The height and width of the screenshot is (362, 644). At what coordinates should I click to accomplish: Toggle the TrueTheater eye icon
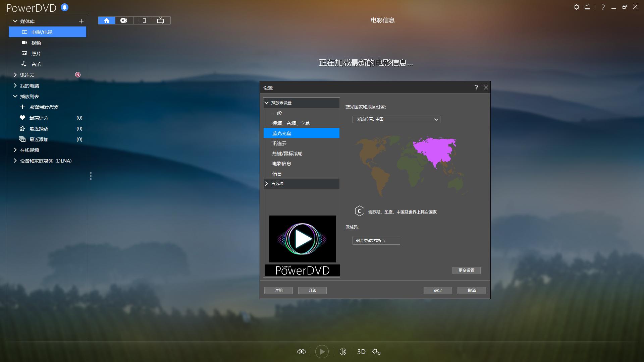[302, 351]
